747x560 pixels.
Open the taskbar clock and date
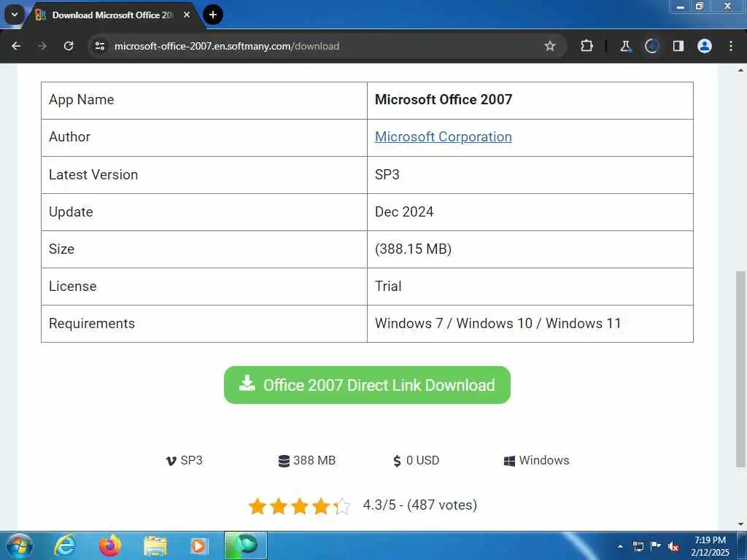[710, 546]
